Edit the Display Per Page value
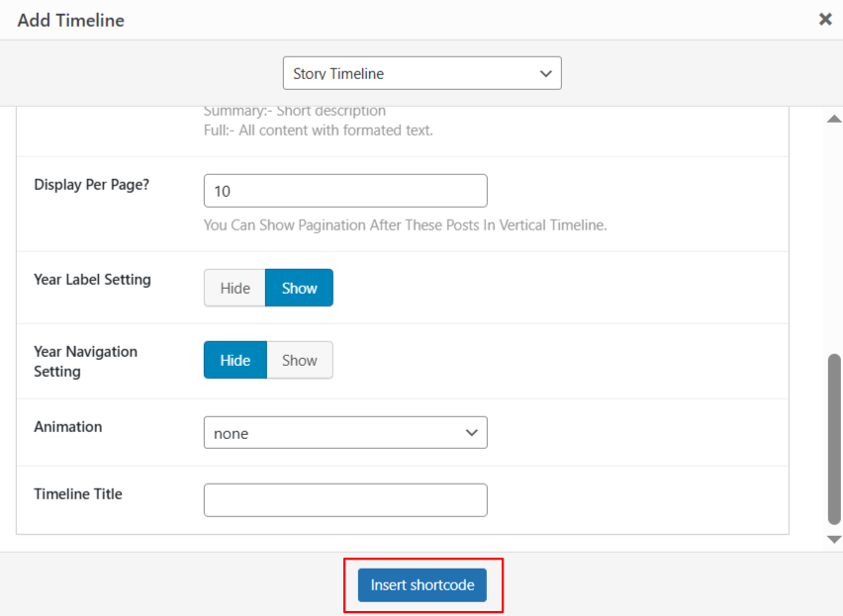 click(x=345, y=190)
